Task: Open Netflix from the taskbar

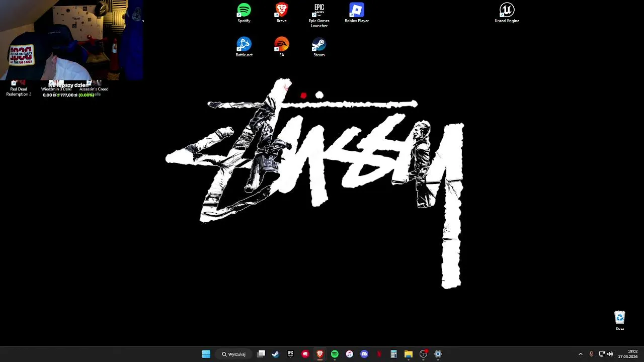Action: tap(379, 354)
